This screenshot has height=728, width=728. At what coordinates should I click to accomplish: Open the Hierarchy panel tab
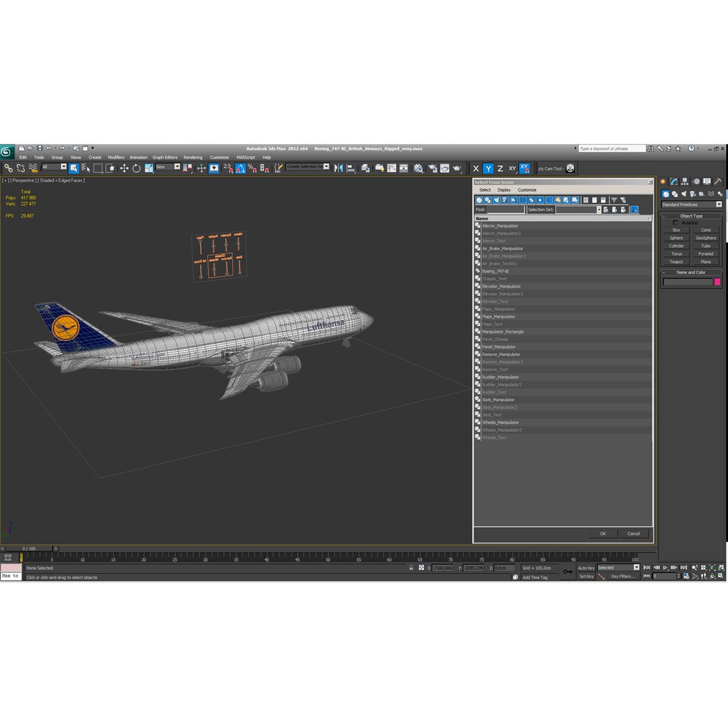(x=685, y=181)
